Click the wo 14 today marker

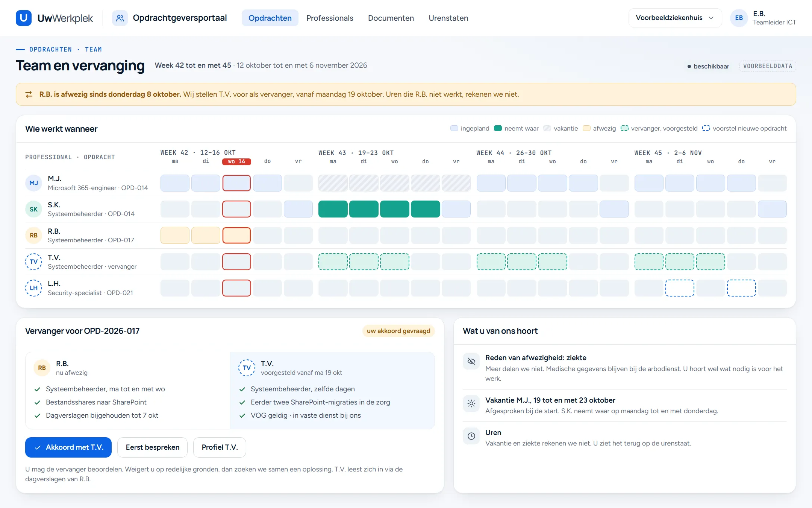[x=236, y=161]
